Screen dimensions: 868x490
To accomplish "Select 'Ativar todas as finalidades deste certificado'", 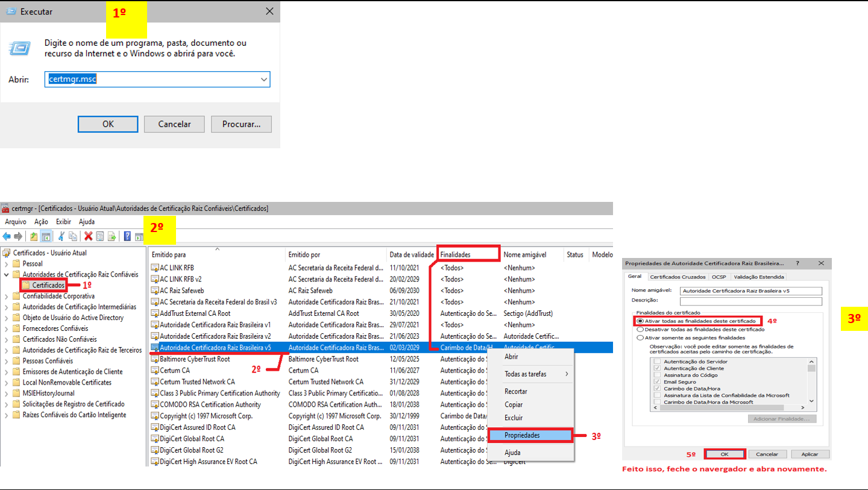I will (x=640, y=321).
